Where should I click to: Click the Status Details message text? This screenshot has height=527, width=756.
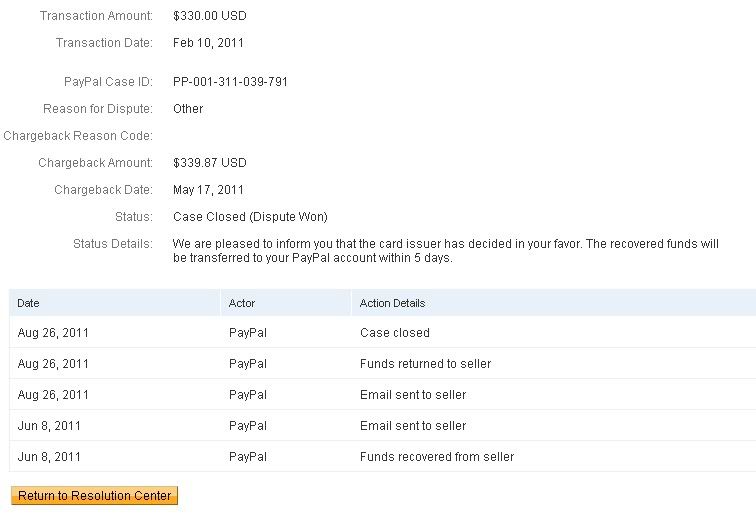tap(445, 251)
